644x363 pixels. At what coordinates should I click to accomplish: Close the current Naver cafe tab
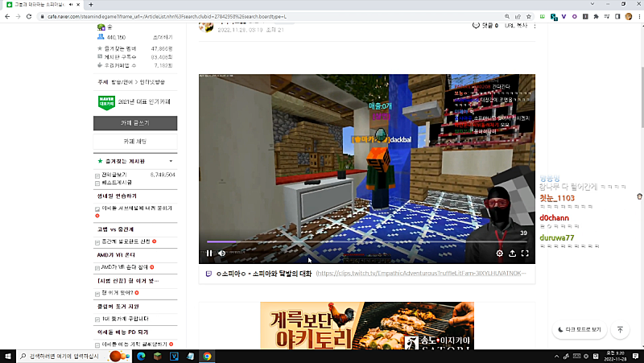[78, 5]
